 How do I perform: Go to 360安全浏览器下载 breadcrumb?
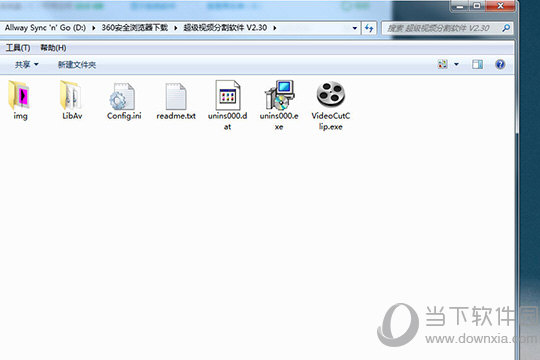coord(135,28)
